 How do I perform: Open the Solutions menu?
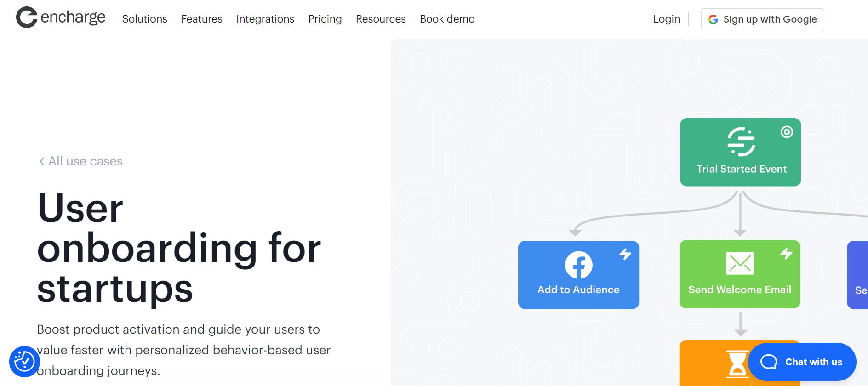pos(144,19)
